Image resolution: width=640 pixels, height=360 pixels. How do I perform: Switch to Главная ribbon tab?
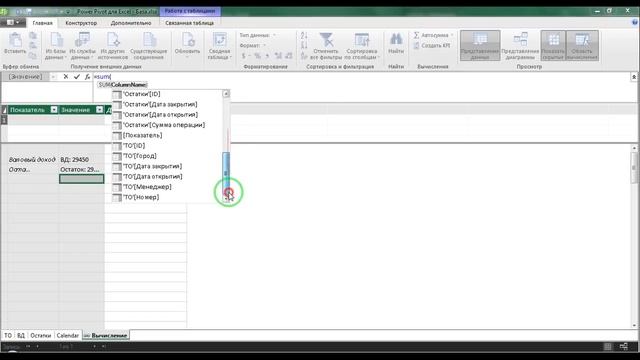(42, 23)
